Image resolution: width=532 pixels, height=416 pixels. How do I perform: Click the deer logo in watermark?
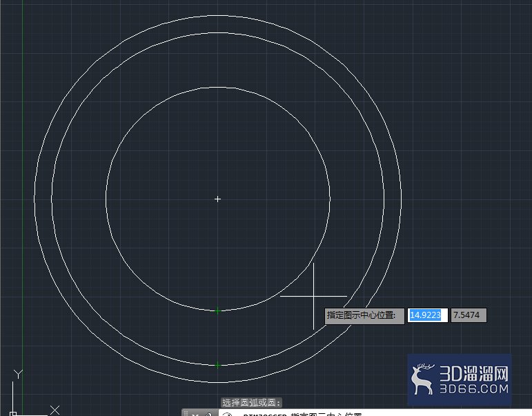coord(422,379)
